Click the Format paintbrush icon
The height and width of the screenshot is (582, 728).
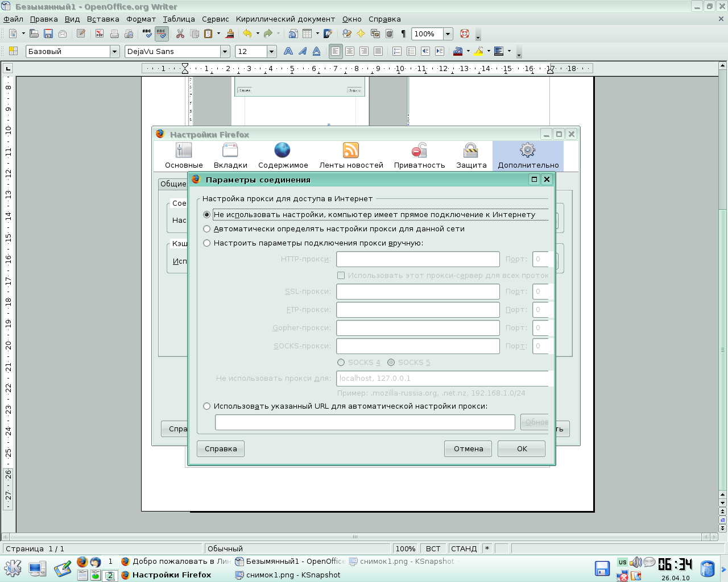coord(230,34)
